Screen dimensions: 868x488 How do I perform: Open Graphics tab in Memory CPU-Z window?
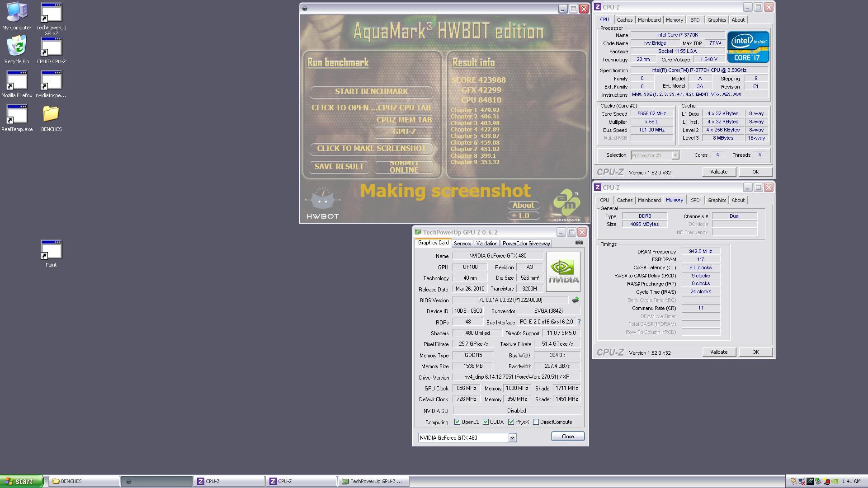point(717,200)
